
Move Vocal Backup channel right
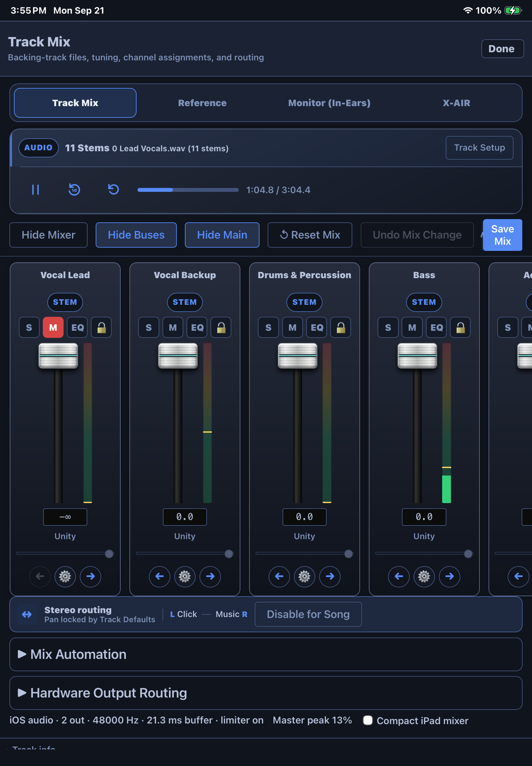210,576
